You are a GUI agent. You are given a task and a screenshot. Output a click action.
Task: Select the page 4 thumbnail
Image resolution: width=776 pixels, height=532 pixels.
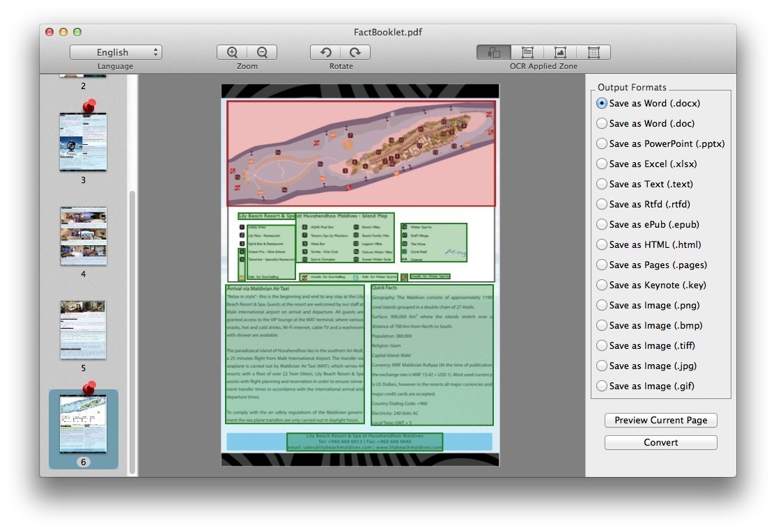coord(83,235)
